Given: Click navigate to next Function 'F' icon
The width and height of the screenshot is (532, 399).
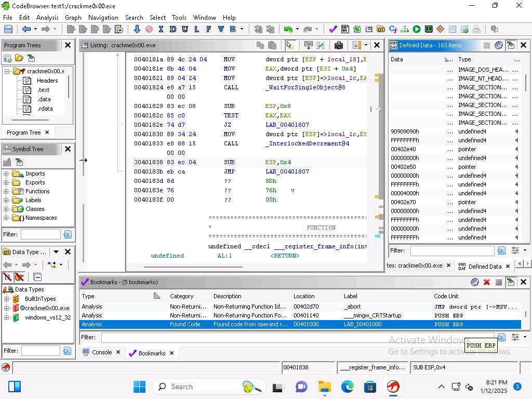Looking at the screenshot, I should coord(209,30).
